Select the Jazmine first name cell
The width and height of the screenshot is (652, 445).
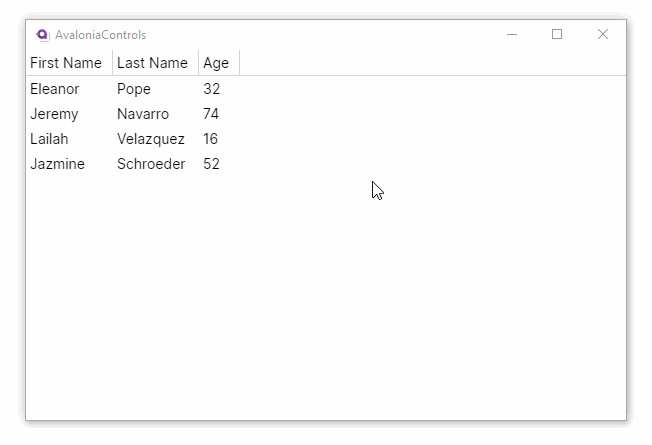pyautogui.click(x=57, y=164)
